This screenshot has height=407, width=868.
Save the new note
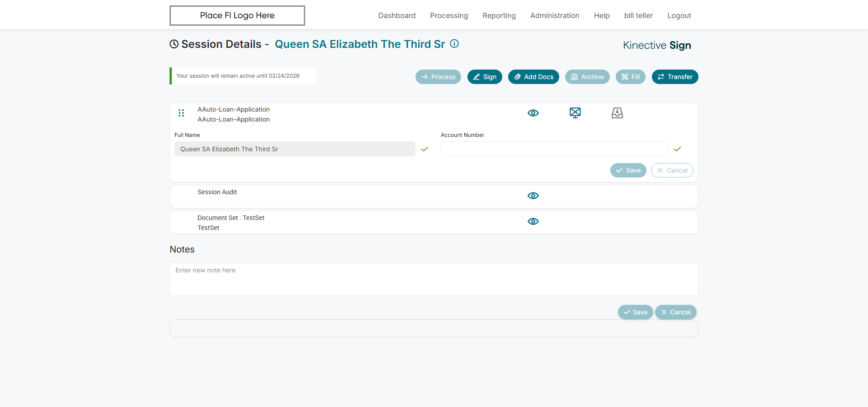click(x=636, y=312)
